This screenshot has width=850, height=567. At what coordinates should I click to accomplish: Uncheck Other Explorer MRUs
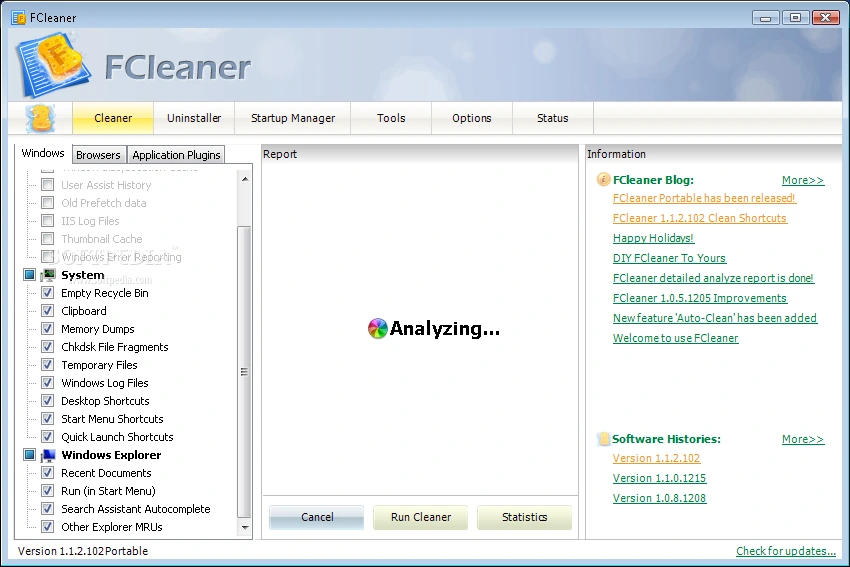pyautogui.click(x=48, y=526)
